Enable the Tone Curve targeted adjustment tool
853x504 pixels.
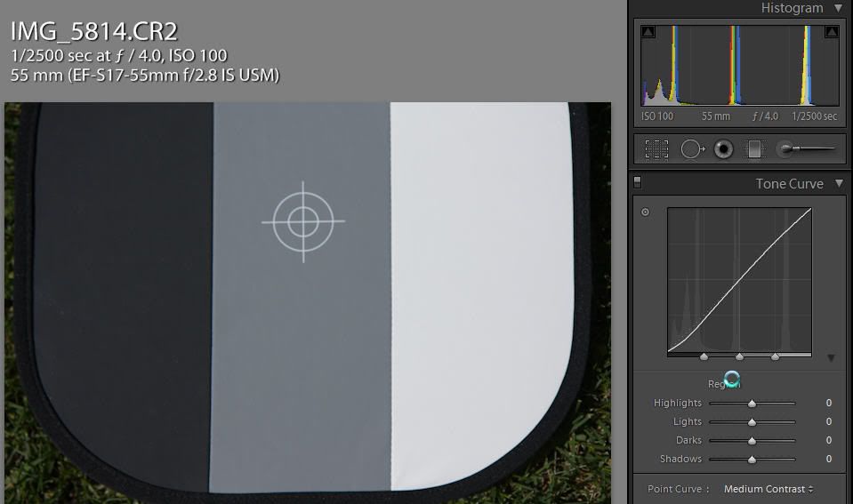coord(645,212)
